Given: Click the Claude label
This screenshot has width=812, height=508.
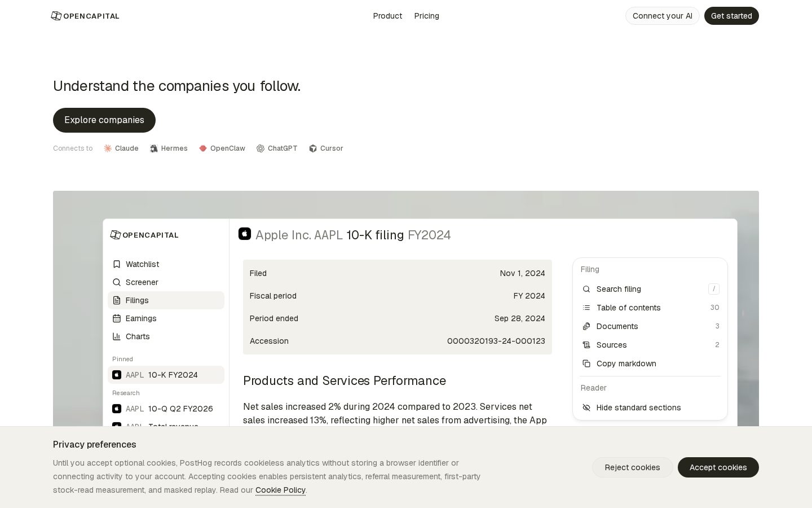Looking at the screenshot, I should pos(127,148).
